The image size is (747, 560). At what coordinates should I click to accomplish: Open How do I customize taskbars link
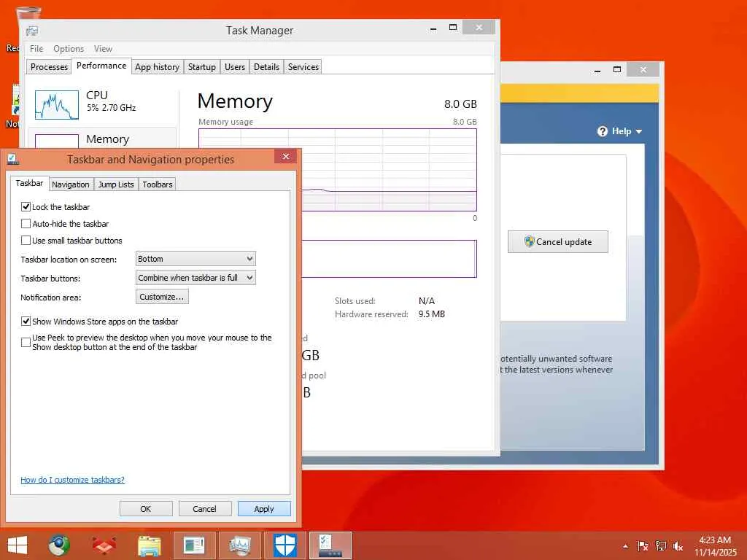pyautogui.click(x=72, y=480)
